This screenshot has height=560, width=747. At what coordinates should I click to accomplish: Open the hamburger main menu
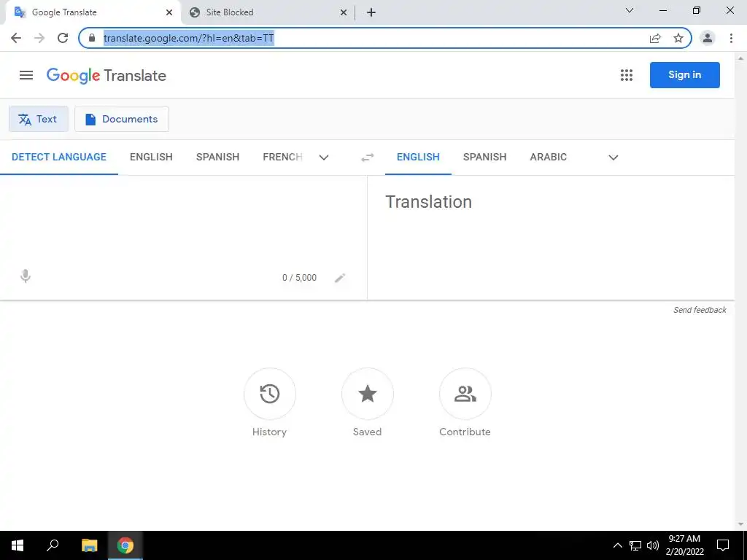[x=26, y=75]
